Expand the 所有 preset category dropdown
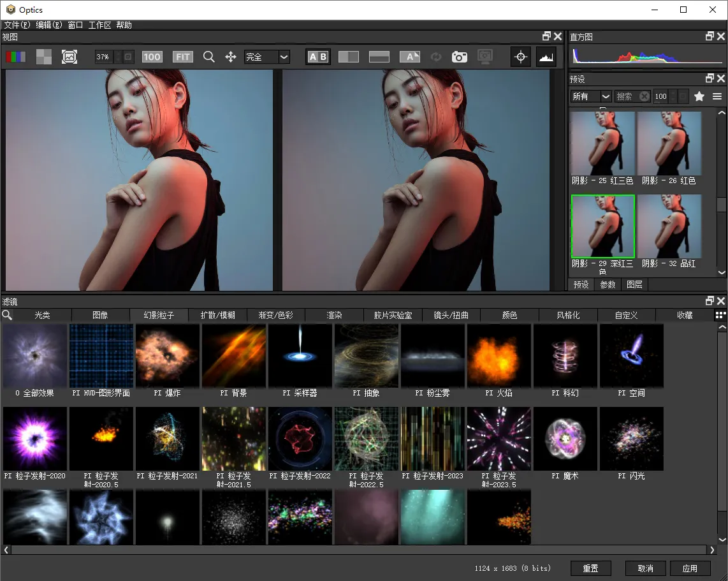The height and width of the screenshot is (581, 728). coord(591,96)
